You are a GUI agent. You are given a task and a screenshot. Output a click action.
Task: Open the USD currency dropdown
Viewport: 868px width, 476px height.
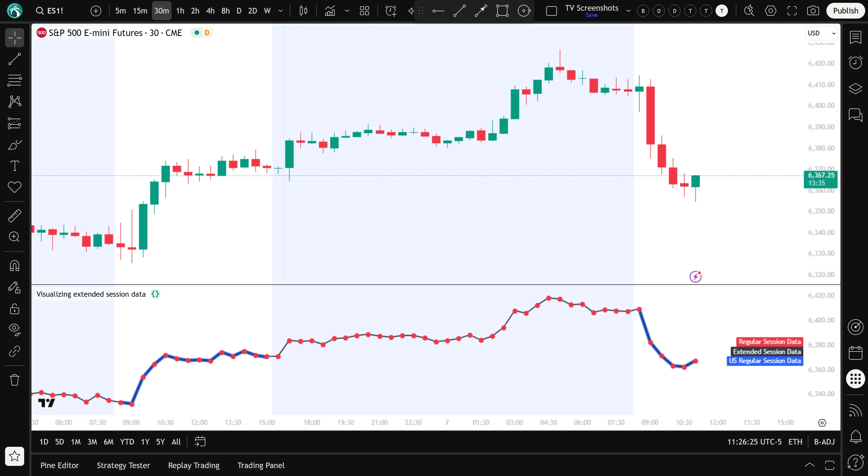[821, 33]
